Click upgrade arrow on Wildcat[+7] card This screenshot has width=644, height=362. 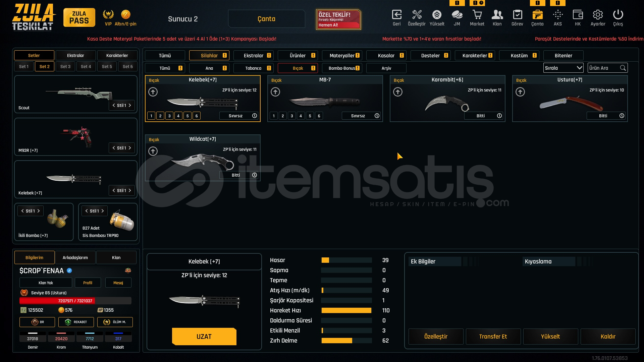[153, 151]
